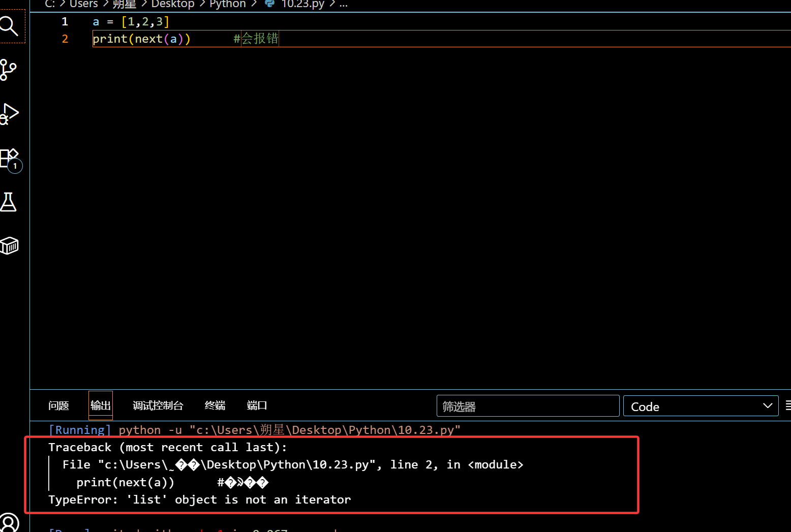Select the 输出 panel tab
This screenshot has height=532, width=791.
coord(100,405)
